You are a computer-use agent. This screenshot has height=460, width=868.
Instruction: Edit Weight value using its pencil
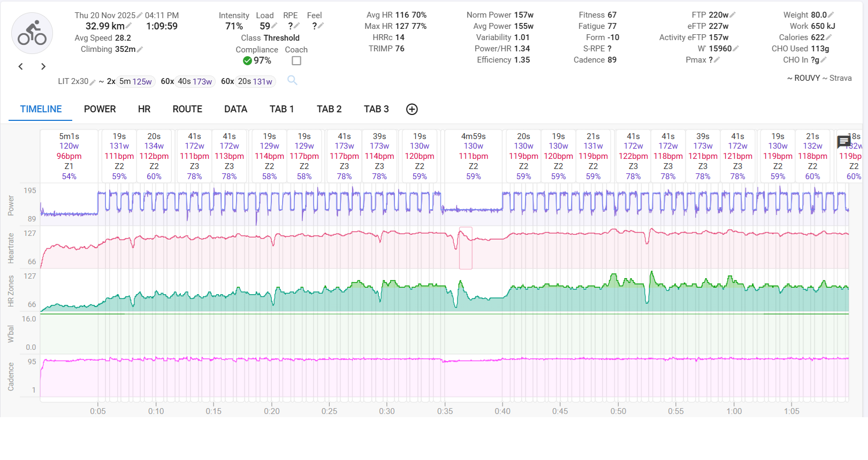pyautogui.click(x=831, y=15)
